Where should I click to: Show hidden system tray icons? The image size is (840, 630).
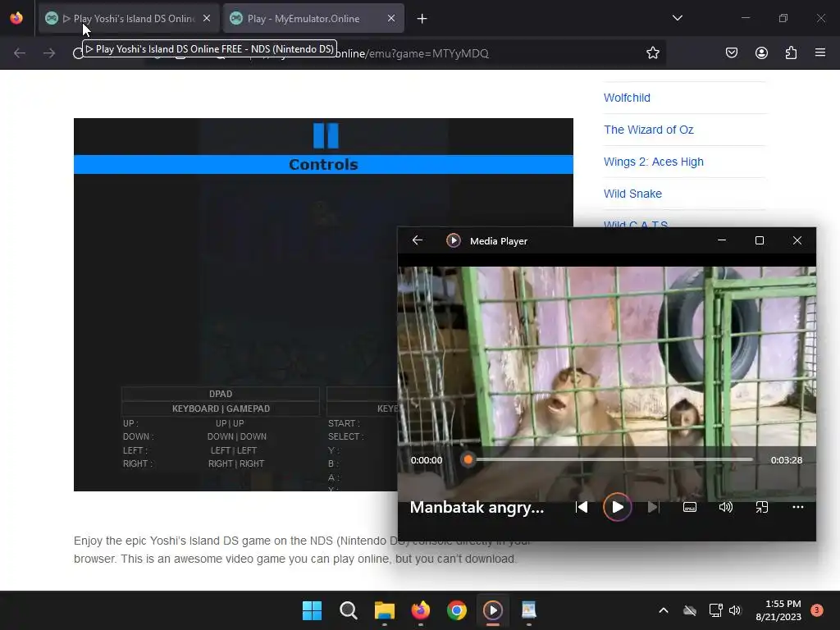663,610
